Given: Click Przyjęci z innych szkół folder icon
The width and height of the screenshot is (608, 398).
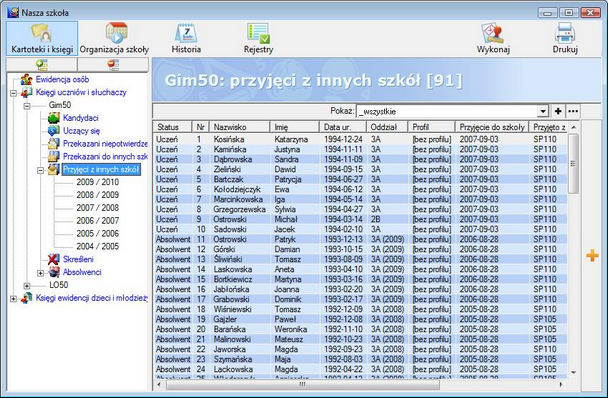Looking at the screenshot, I should (x=54, y=169).
